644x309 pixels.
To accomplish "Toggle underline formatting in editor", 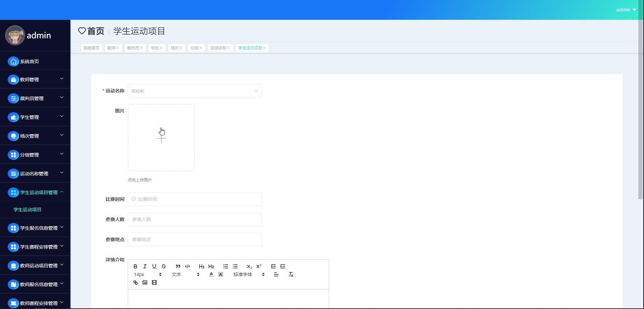I will click(x=154, y=266).
